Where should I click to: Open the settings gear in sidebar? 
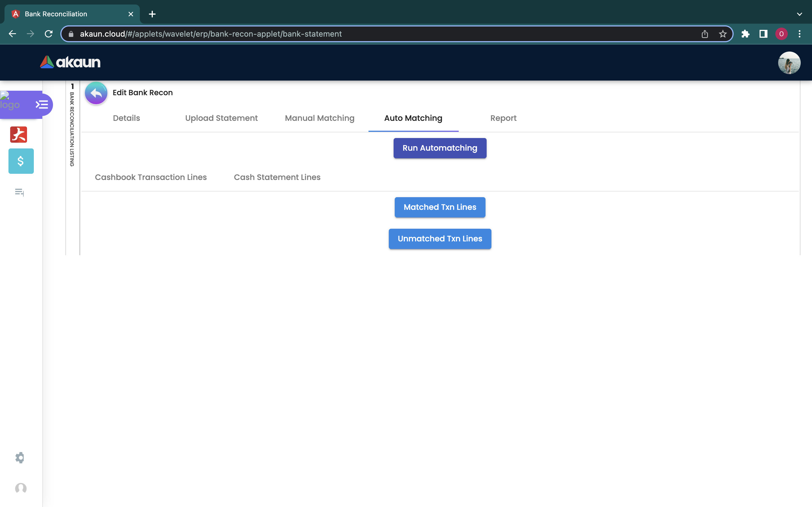pyautogui.click(x=20, y=457)
